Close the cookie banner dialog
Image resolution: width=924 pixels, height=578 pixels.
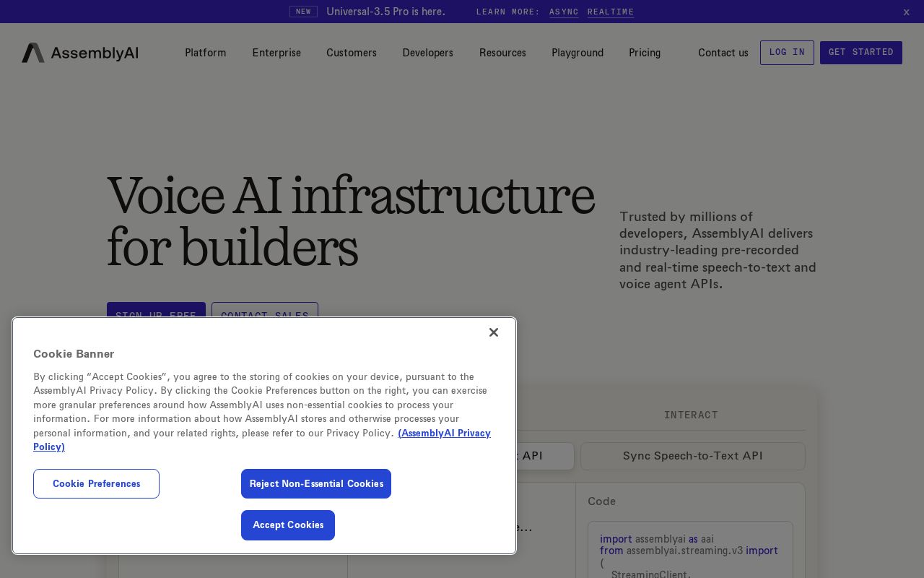(x=494, y=332)
